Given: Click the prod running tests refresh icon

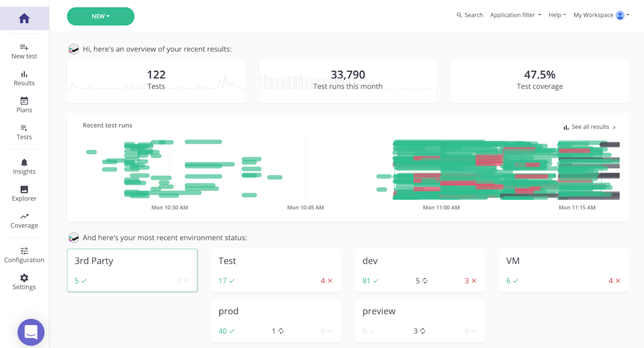Looking at the screenshot, I should coord(281,331).
